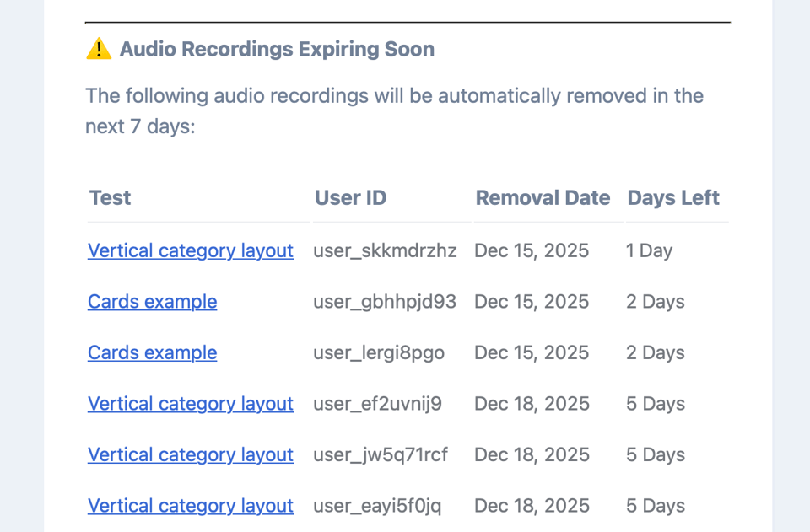This screenshot has height=532, width=810.
Task: Click the User ID column header
Action: pyautogui.click(x=350, y=198)
